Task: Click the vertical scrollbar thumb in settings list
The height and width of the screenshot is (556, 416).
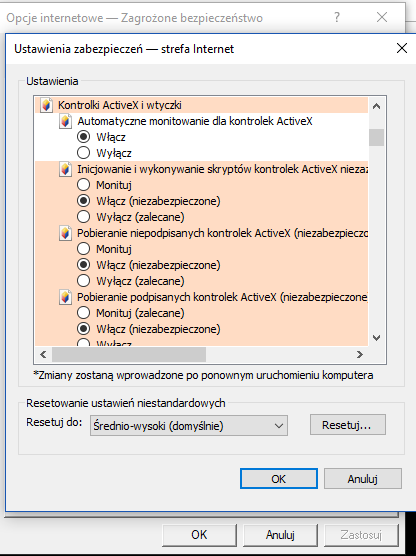Action: [377, 137]
